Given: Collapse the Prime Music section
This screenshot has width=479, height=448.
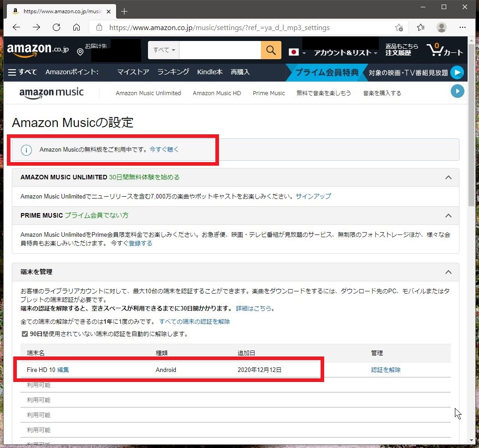Looking at the screenshot, I should pos(448,216).
